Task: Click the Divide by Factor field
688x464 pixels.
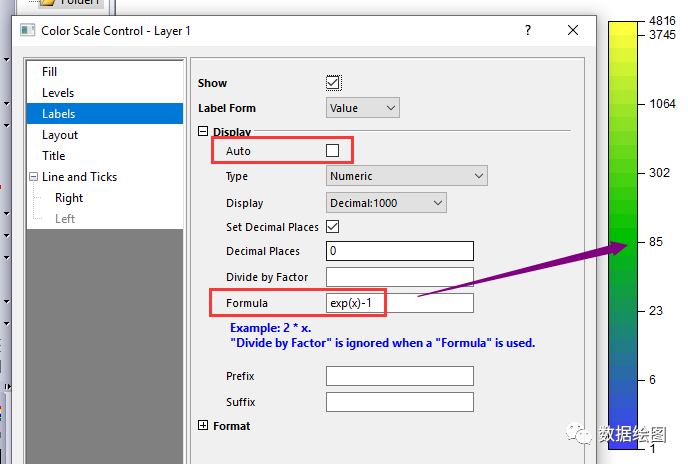Action: coord(400,277)
